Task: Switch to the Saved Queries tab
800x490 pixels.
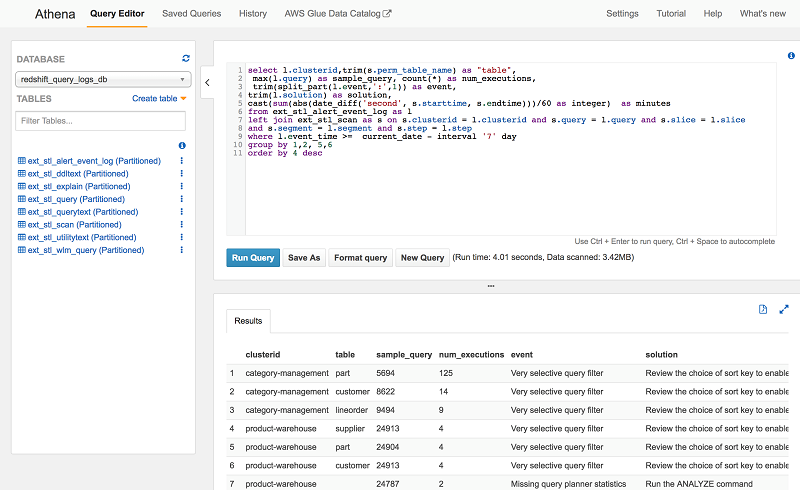Action: click(x=190, y=14)
